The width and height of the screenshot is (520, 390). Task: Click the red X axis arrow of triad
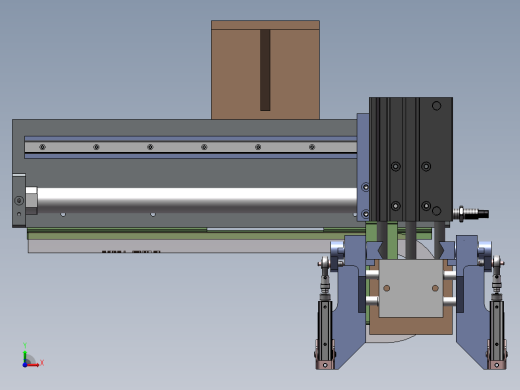pyautogui.click(x=34, y=365)
